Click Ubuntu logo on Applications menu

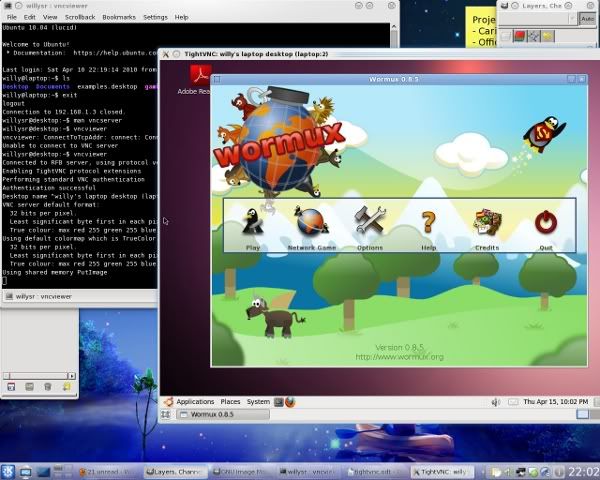168,402
